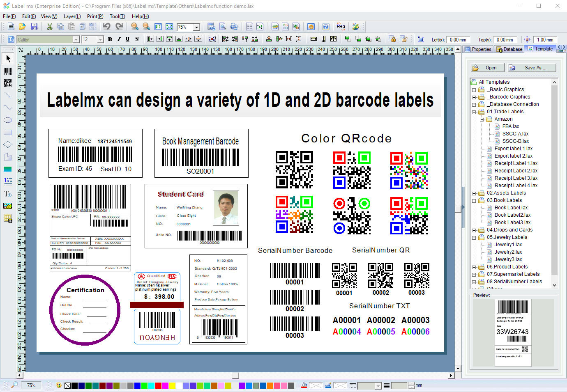Click the Save As ... button
This screenshot has height=392, width=567.
coord(532,68)
